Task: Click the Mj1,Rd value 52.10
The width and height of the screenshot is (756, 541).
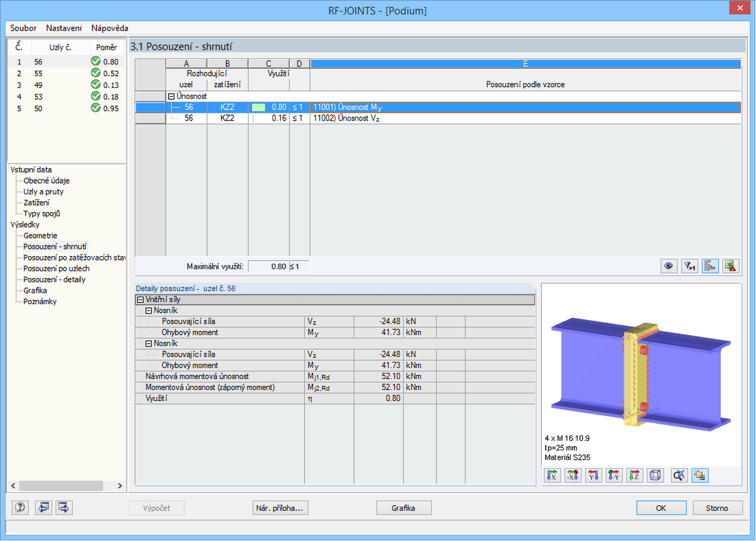Action: (x=378, y=377)
